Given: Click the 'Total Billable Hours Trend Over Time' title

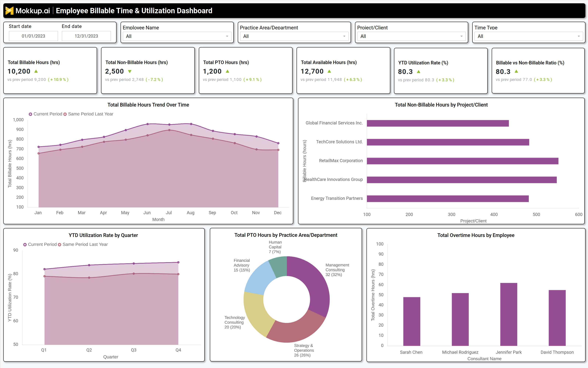Looking at the screenshot, I should (x=148, y=105).
